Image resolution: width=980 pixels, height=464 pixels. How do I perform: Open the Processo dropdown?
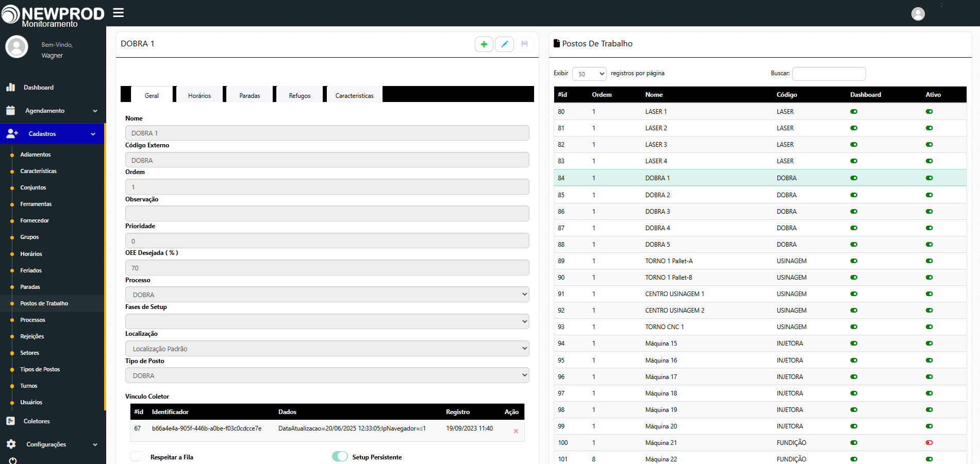tap(327, 295)
